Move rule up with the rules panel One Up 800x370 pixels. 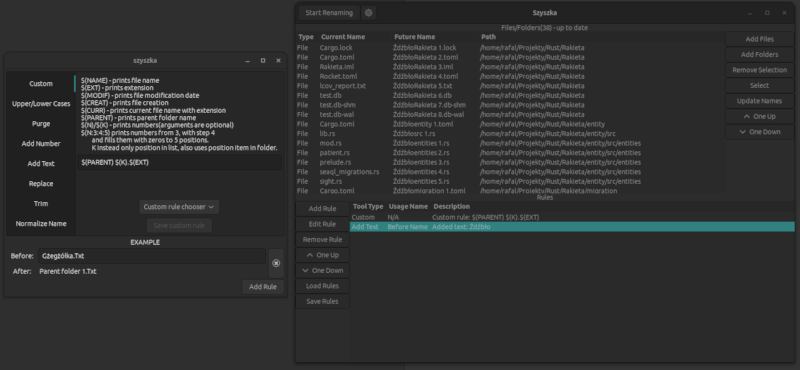(x=322, y=255)
